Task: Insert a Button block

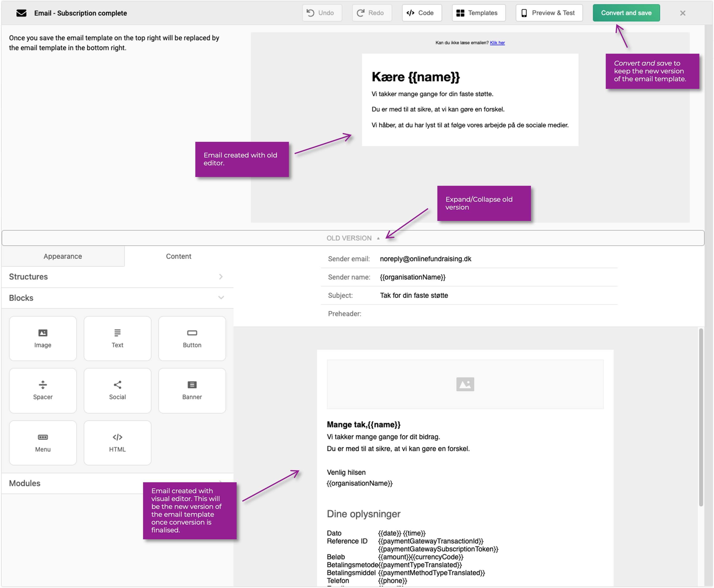Action: pos(192,338)
